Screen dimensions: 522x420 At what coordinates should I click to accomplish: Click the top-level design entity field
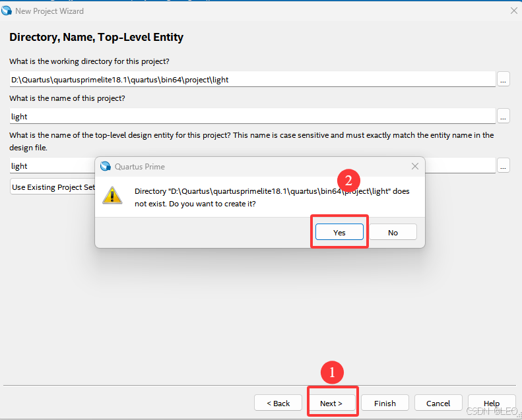(x=52, y=165)
